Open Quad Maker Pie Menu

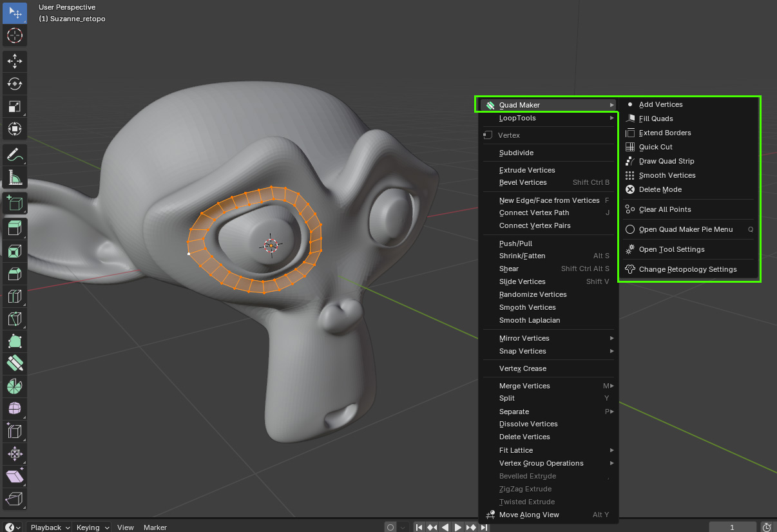[x=689, y=229]
